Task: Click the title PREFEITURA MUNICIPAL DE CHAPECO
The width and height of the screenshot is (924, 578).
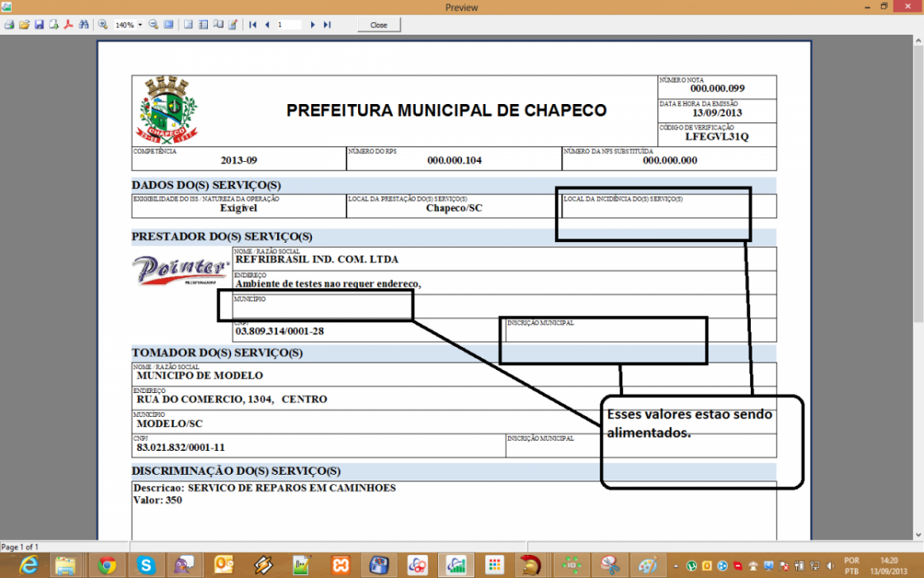Action: [446, 111]
